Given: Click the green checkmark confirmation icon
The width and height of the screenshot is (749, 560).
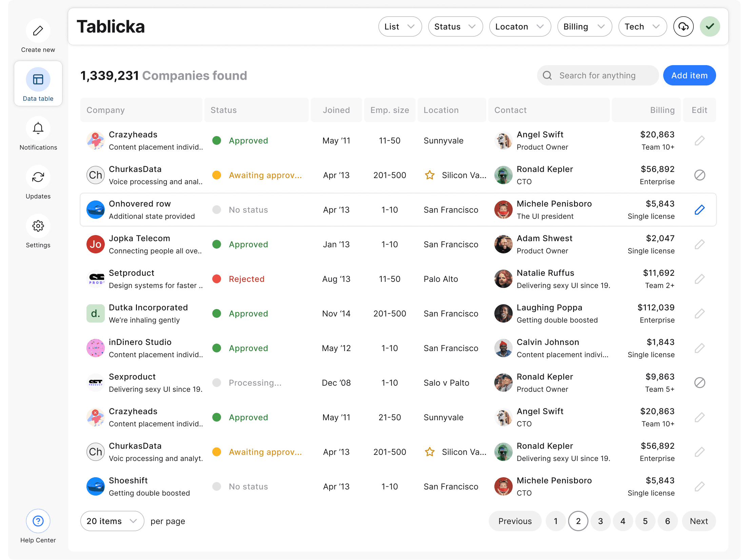Looking at the screenshot, I should tap(710, 26).
